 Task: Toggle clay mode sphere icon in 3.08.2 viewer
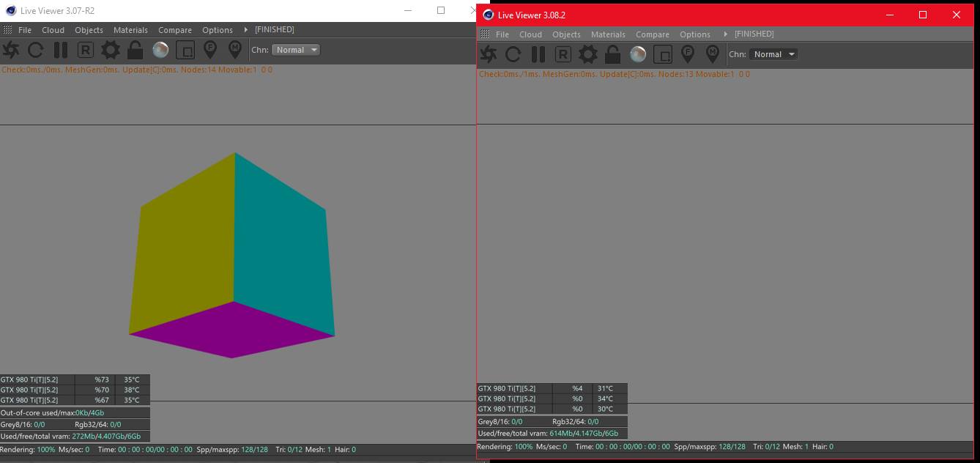click(x=638, y=54)
